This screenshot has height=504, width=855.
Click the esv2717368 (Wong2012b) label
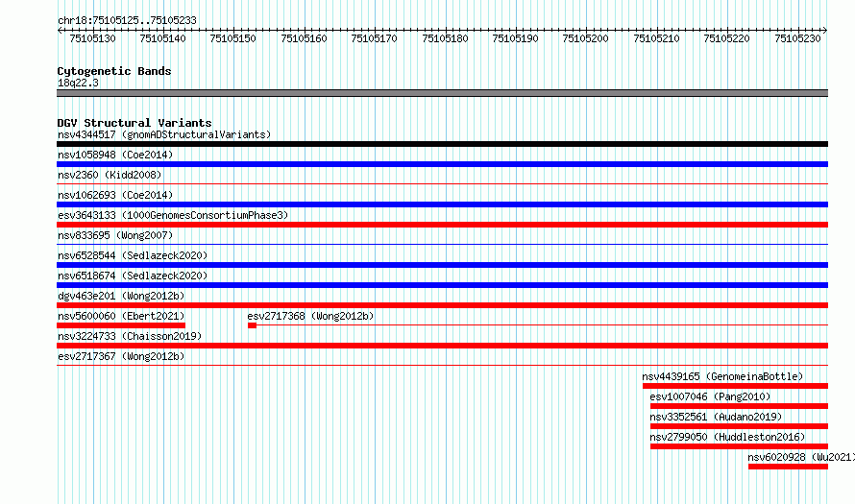coord(310,316)
